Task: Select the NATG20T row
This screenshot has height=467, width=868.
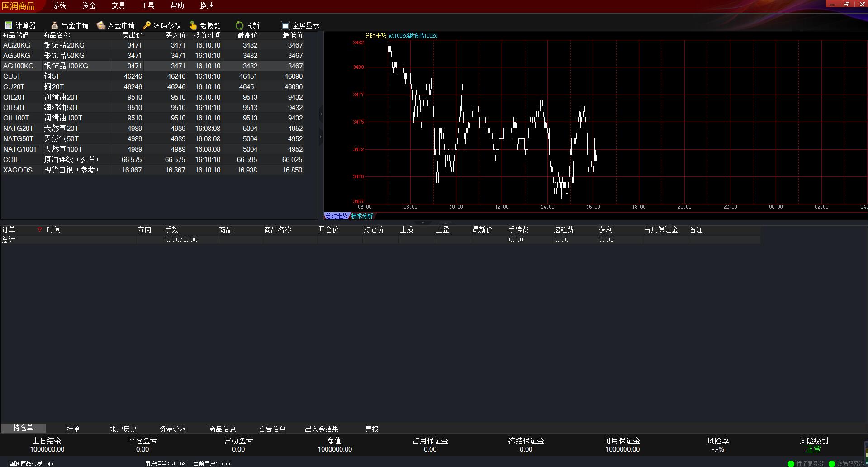Action: (x=152, y=129)
